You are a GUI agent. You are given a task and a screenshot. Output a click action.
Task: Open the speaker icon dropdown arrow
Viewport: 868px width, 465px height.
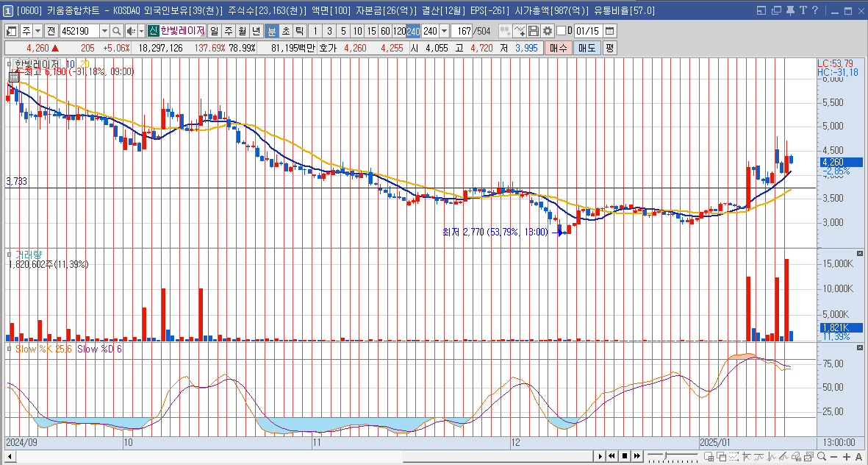(141, 31)
